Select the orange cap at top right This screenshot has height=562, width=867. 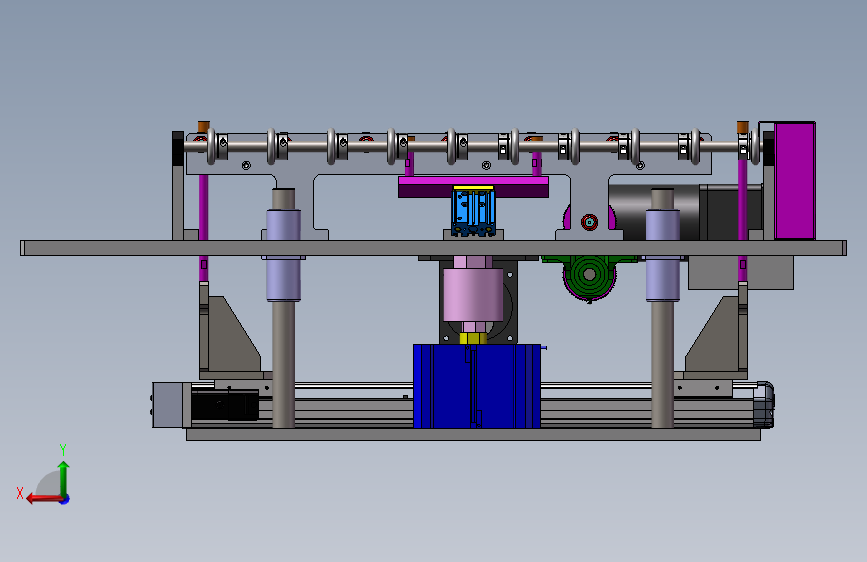pyautogui.click(x=743, y=127)
